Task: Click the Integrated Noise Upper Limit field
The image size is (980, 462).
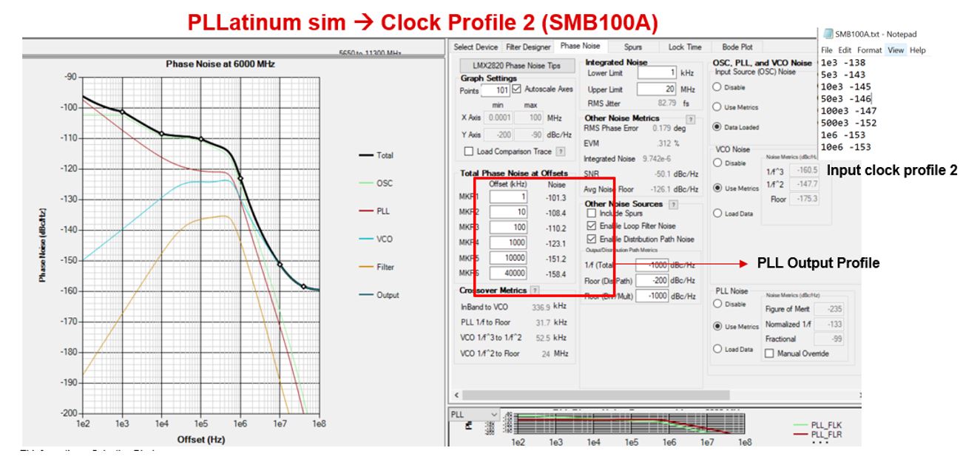Action: pos(658,88)
